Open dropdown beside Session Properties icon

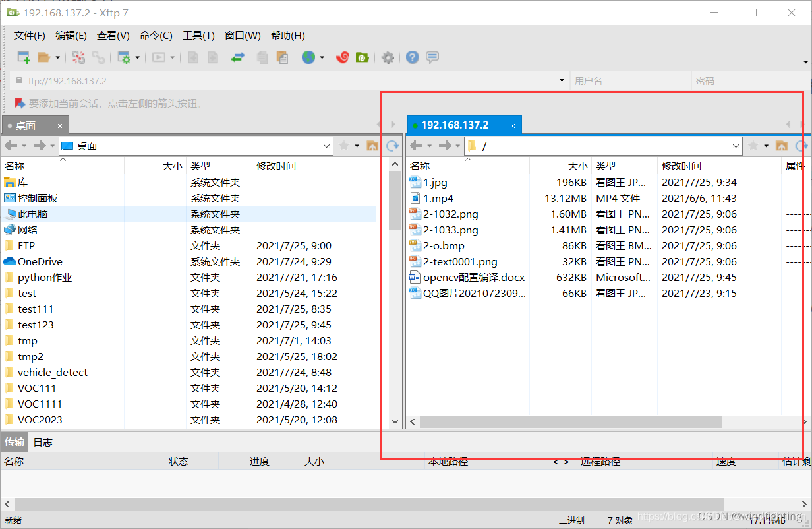[x=138, y=57]
